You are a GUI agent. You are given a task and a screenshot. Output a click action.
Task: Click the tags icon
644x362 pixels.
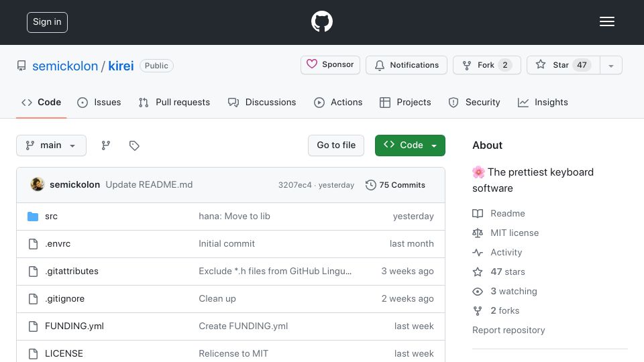click(134, 145)
